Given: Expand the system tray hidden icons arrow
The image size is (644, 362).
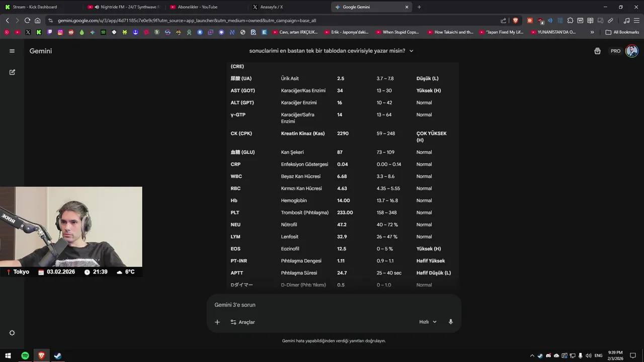Looking at the screenshot, I should pos(532,355).
